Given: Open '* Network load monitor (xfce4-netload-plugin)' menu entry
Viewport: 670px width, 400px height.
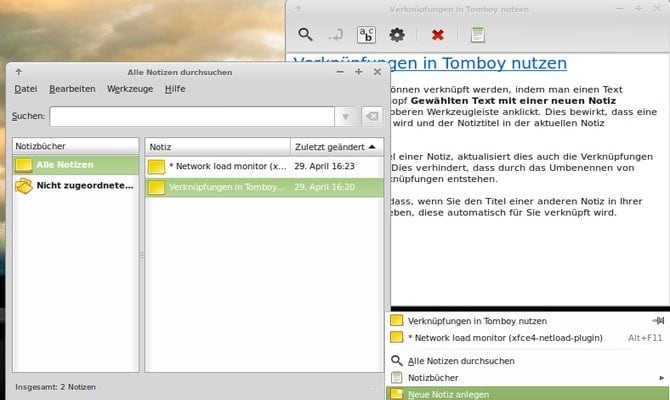Looking at the screenshot, I should (x=527, y=338).
